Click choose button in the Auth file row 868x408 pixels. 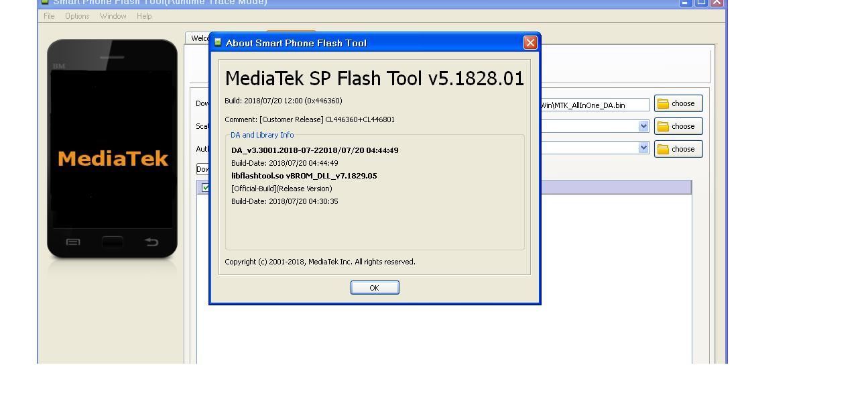point(678,149)
